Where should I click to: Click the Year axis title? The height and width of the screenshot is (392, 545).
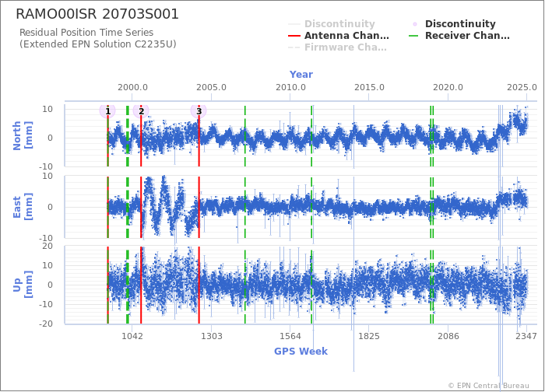point(301,75)
